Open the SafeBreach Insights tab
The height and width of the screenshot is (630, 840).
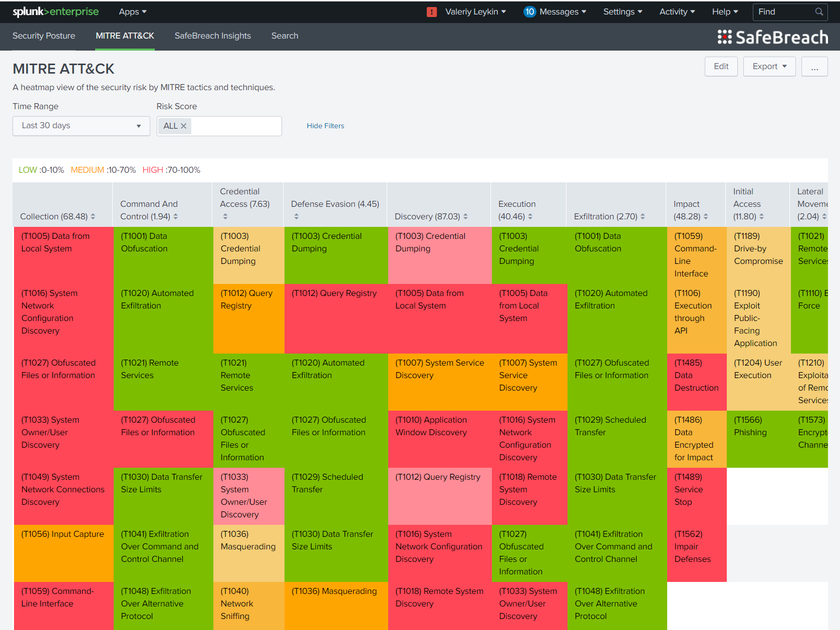tap(213, 36)
